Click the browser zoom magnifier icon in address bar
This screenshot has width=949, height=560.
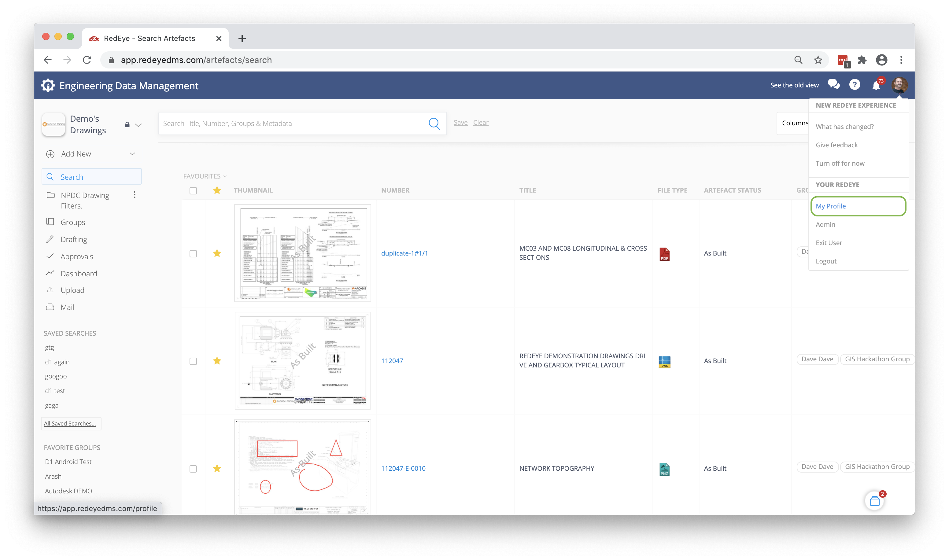pos(798,60)
